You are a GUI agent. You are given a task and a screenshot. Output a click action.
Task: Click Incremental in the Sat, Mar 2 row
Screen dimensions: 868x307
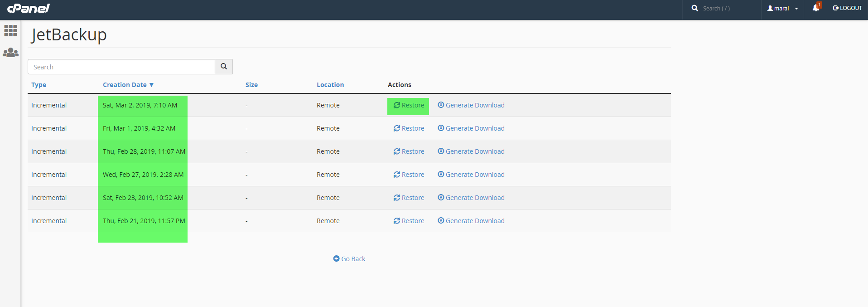coord(49,105)
